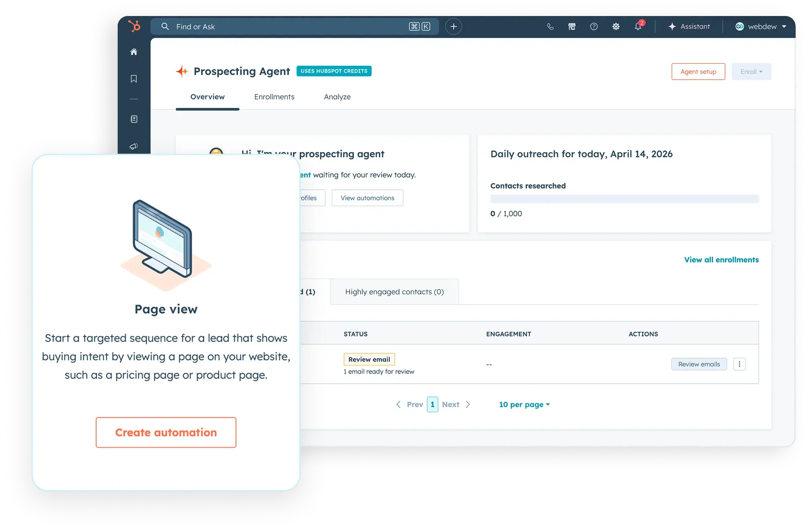Click the STATUS column header
The height and width of the screenshot is (532, 808).
point(356,334)
